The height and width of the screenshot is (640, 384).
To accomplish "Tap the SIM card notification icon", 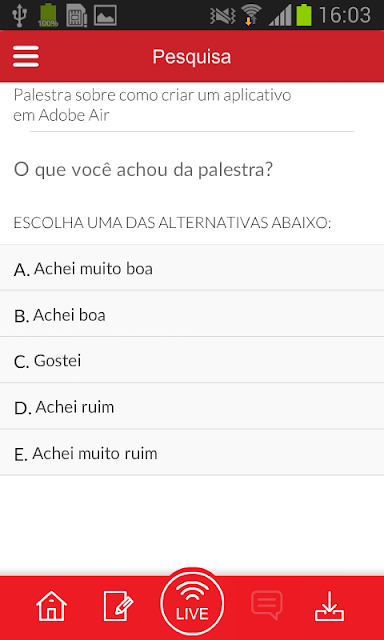I will tap(77, 16).
